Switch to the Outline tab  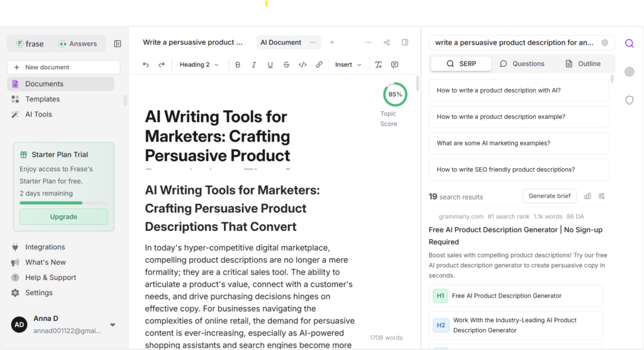(x=583, y=64)
